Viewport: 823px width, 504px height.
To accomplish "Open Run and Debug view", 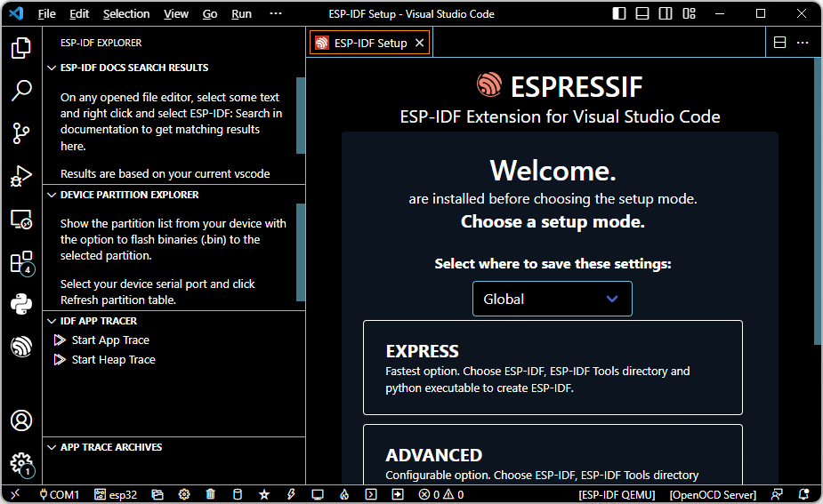I will (21, 176).
